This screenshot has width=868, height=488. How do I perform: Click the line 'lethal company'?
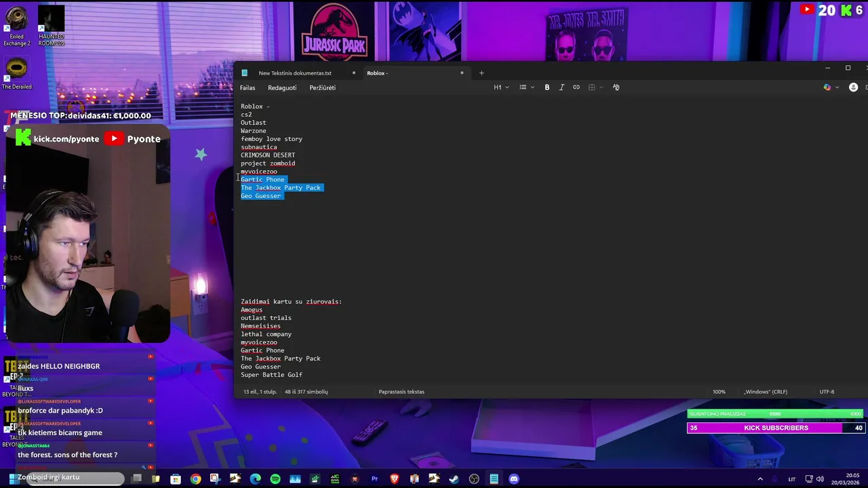point(266,334)
